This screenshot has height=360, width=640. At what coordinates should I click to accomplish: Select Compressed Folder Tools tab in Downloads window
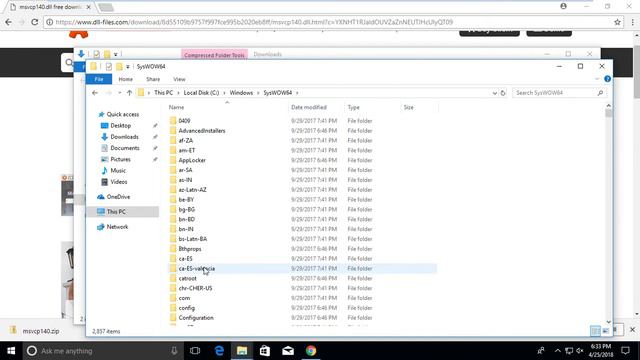214,54
